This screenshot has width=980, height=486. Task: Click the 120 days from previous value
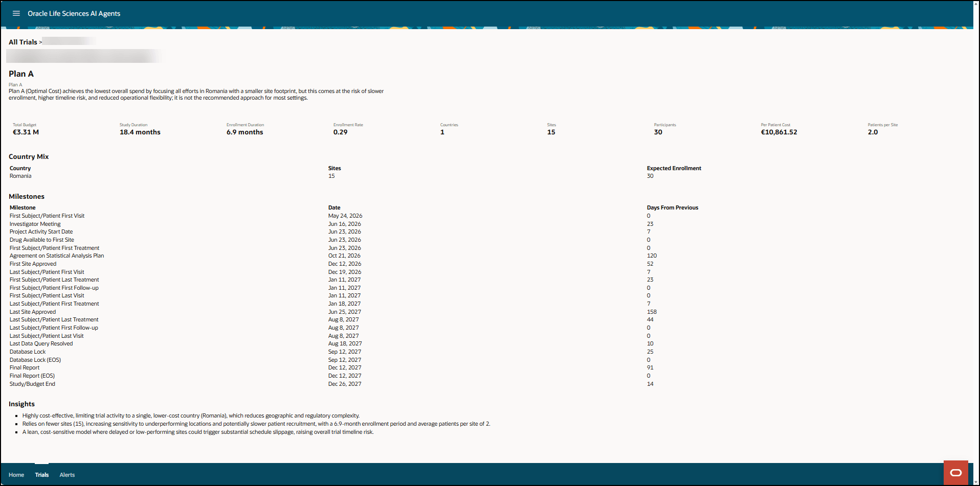click(652, 256)
